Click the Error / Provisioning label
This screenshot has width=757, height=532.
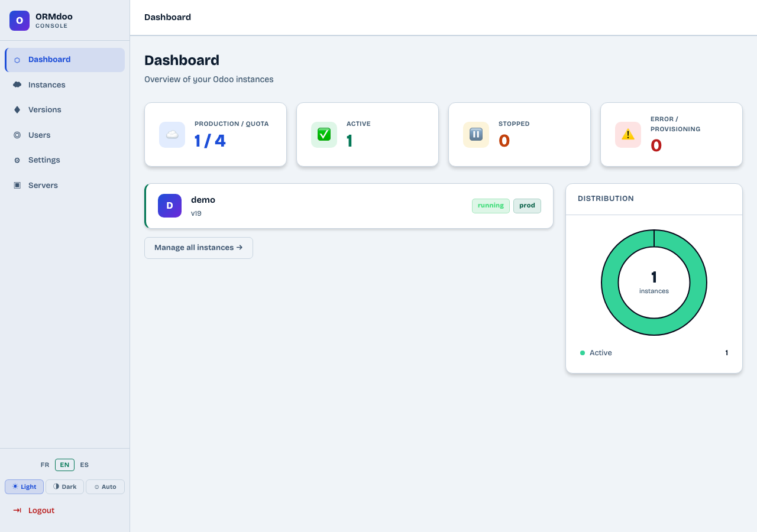pos(675,124)
